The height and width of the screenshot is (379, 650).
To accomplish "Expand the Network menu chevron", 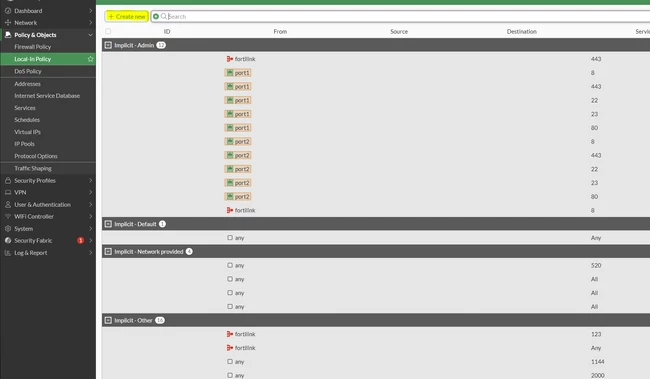I will [x=90, y=23].
